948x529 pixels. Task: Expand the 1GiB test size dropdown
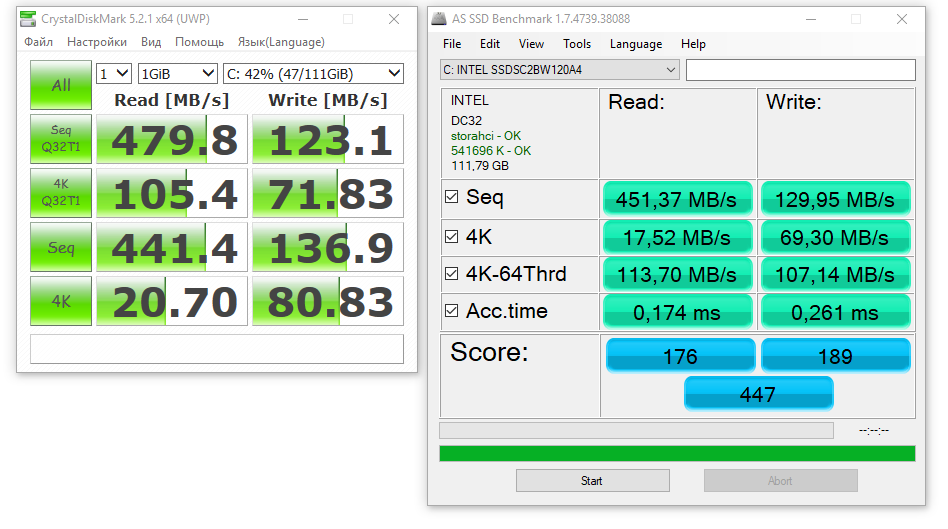pos(178,74)
